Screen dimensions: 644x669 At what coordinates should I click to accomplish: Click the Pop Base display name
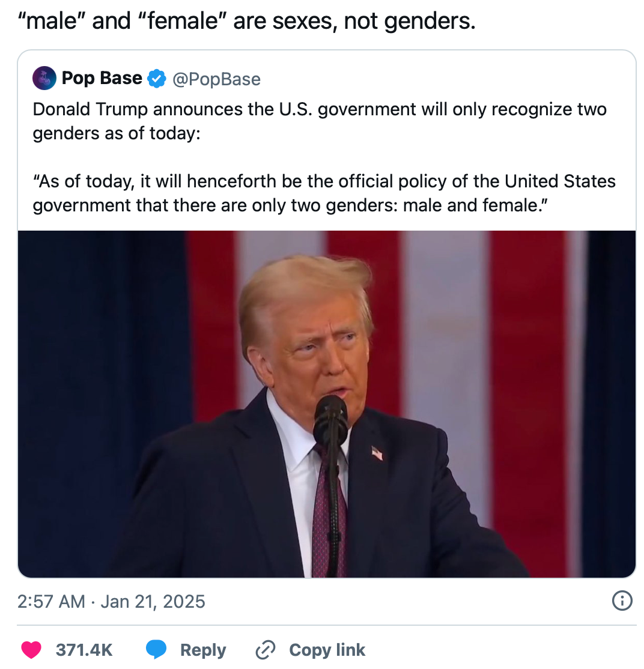tap(101, 78)
